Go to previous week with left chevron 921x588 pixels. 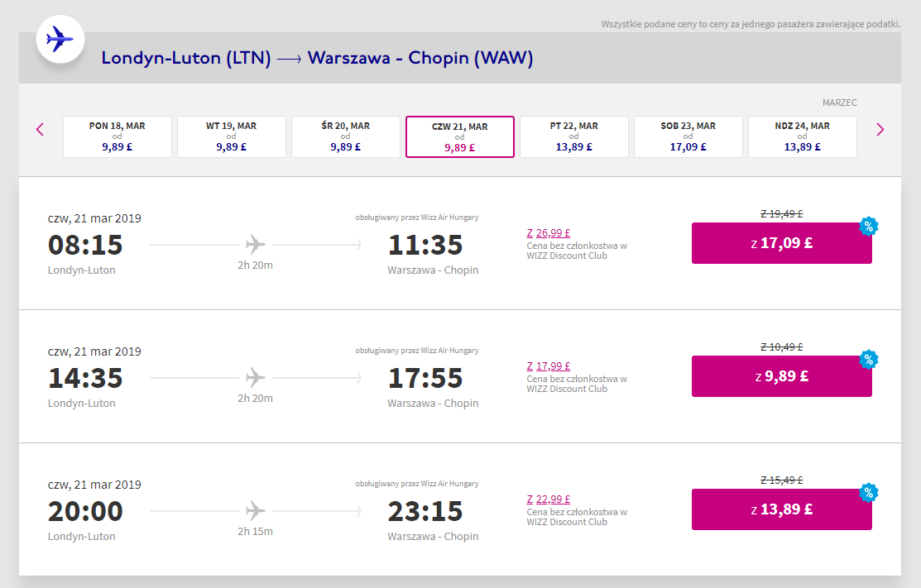tap(40, 130)
